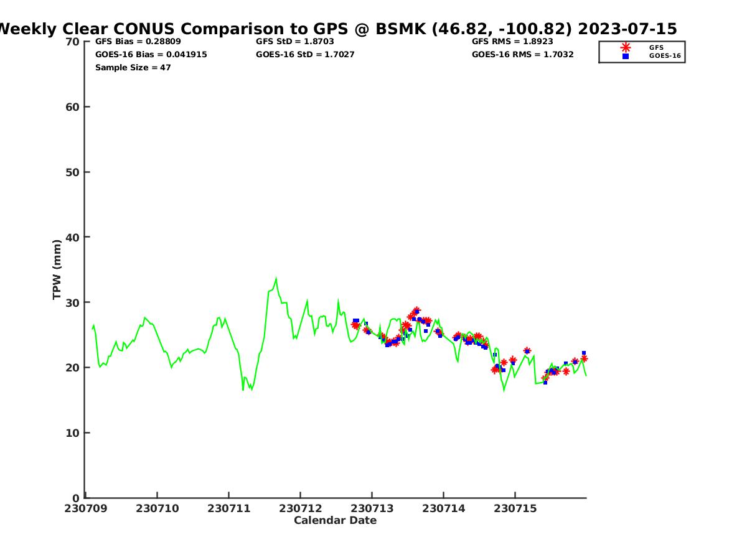The width and height of the screenshot is (747, 560).
Task: Click the 230712 x-axis tick label
Action: 301,508
